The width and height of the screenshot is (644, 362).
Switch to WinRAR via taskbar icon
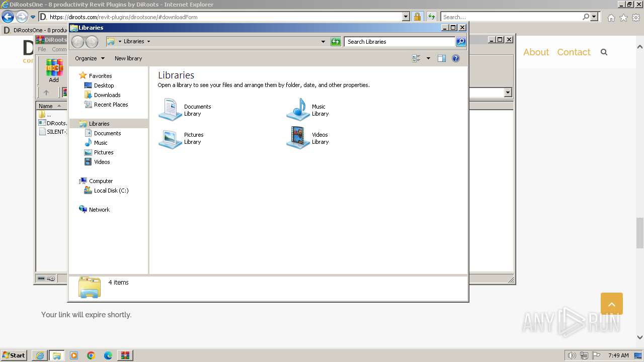point(125,355)
